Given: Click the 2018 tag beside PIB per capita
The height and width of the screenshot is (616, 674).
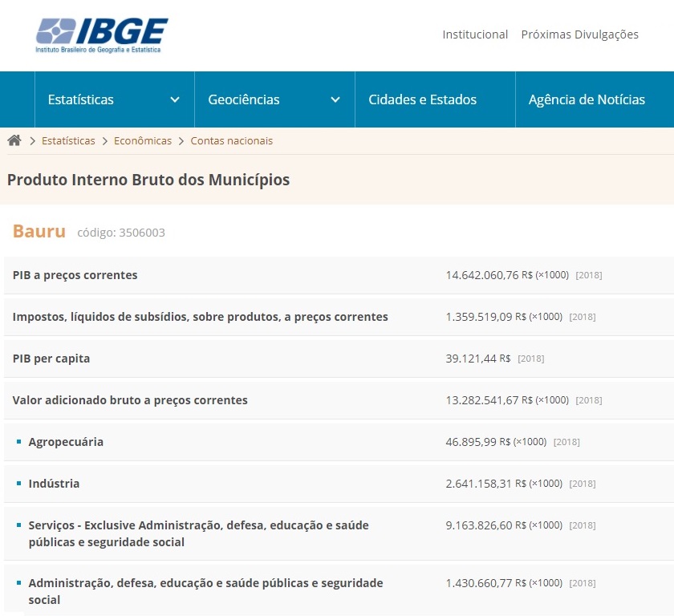Looking at the screenshot, I should pos(530,359).
